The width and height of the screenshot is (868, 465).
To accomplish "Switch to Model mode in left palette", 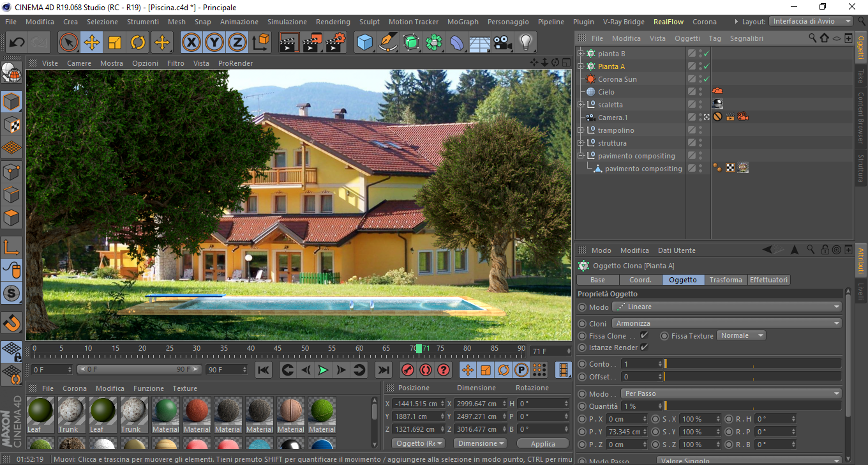I will tap(11, 102).
